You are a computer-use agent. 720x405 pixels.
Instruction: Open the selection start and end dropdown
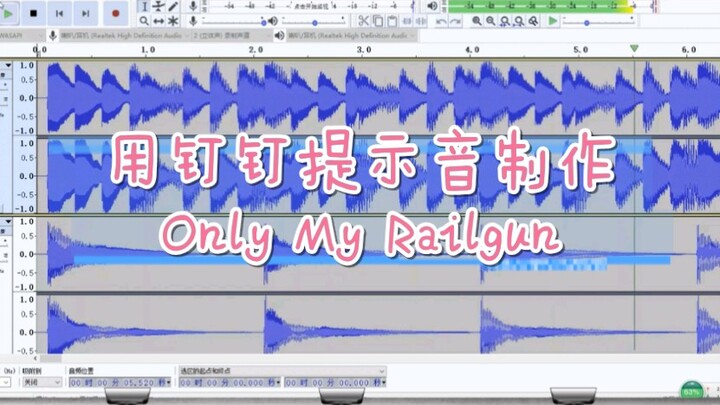click(282, 371)
